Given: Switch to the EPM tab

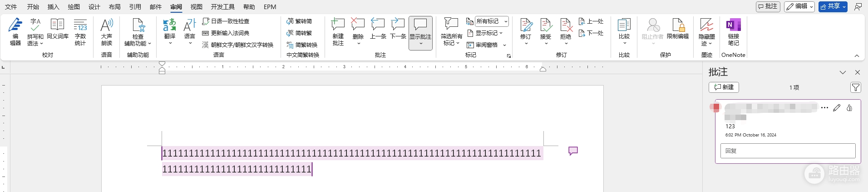Looking at the screenshot, I should (270, 7).
